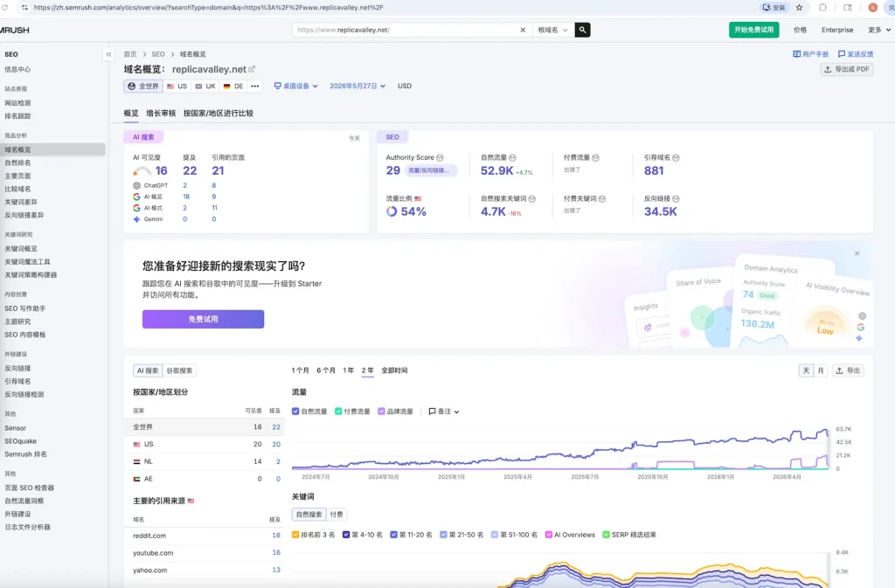This screenshot has height=588, width=895.
Task: Toggle positions 11-20 checkbox
Action: coord(393,535)
